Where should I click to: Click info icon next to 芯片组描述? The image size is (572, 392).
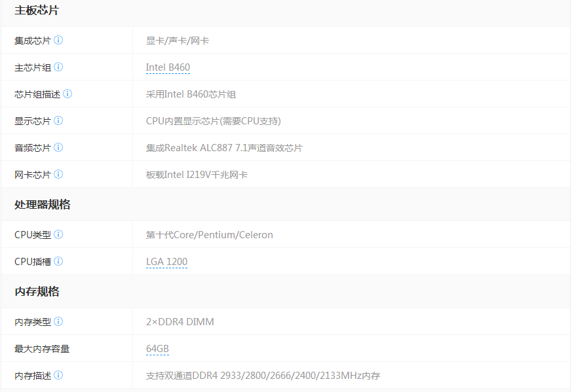tap(67, 94)
